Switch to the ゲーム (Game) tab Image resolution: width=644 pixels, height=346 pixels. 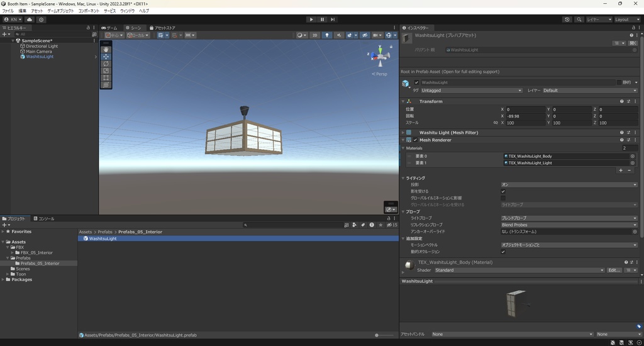point(109,28)
